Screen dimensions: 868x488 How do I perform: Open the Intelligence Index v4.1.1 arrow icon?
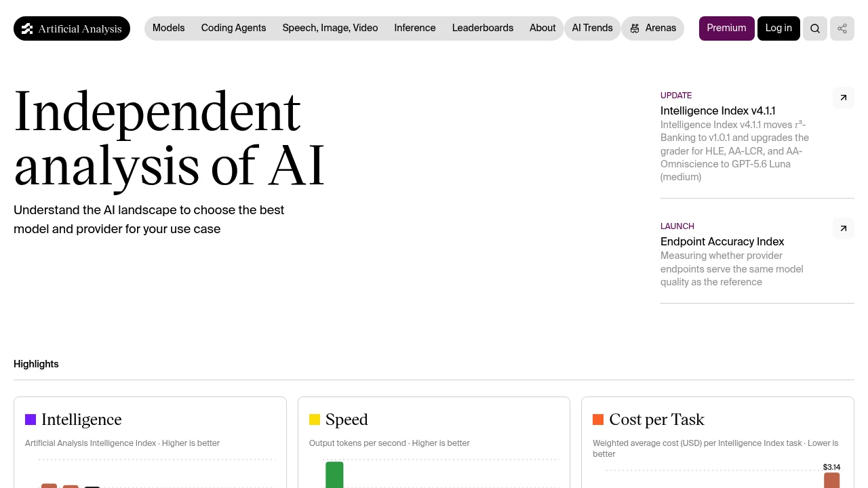pos(844,98)
